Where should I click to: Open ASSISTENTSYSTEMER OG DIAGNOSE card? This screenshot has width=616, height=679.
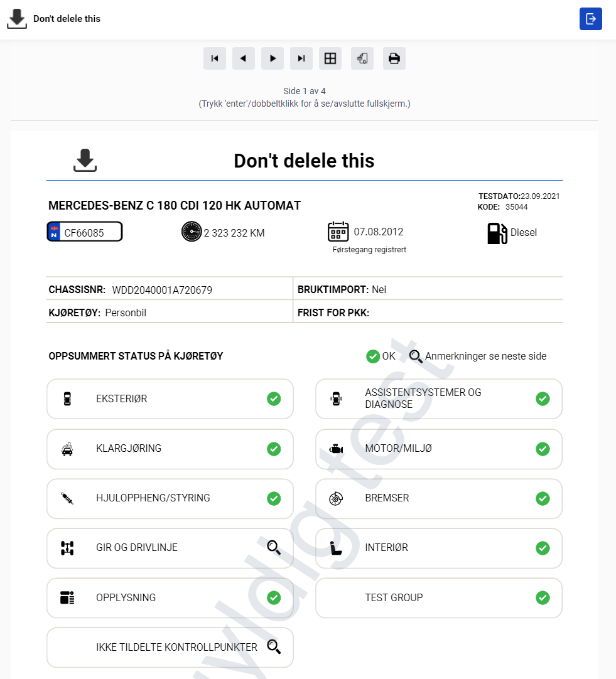click(439, 399)
